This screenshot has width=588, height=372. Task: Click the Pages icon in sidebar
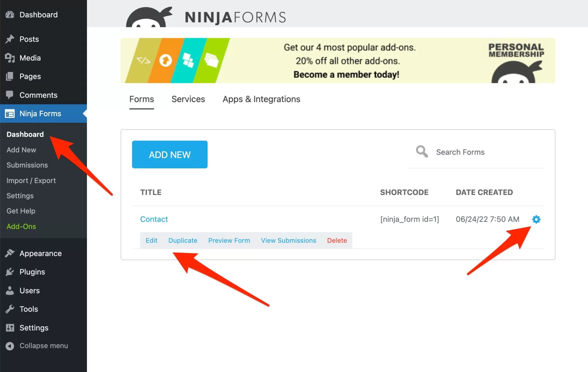pyautogui.click(x=10, y=76)
